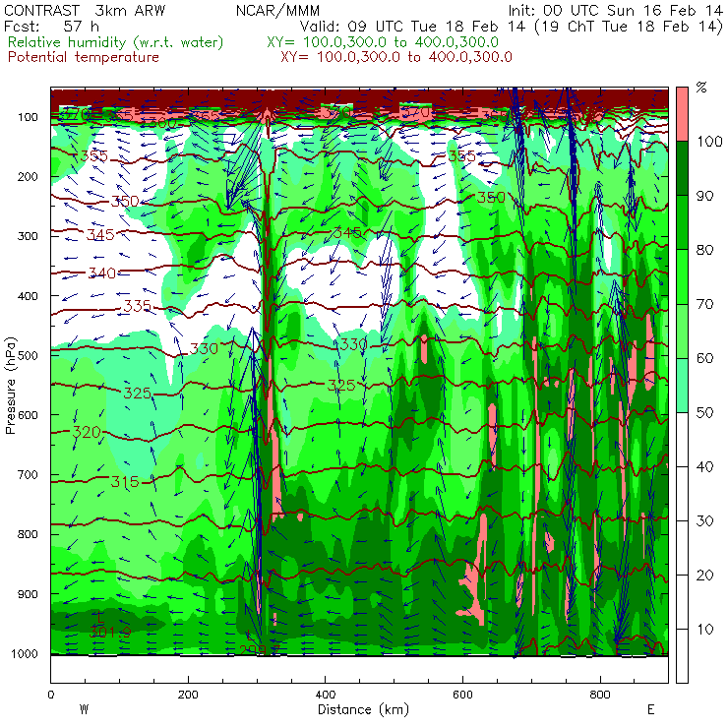Click the green 'XY= 100.0,300.0 to 400.0,300.0' text
Viewport: 728px width, 728px height.
(383, 42)
